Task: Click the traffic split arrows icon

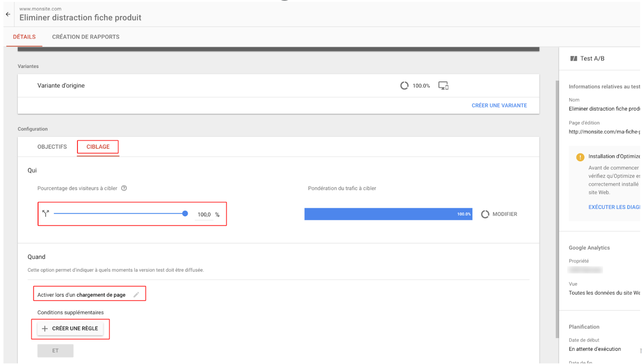Action: pyautogui.click(x=46, y=214)
